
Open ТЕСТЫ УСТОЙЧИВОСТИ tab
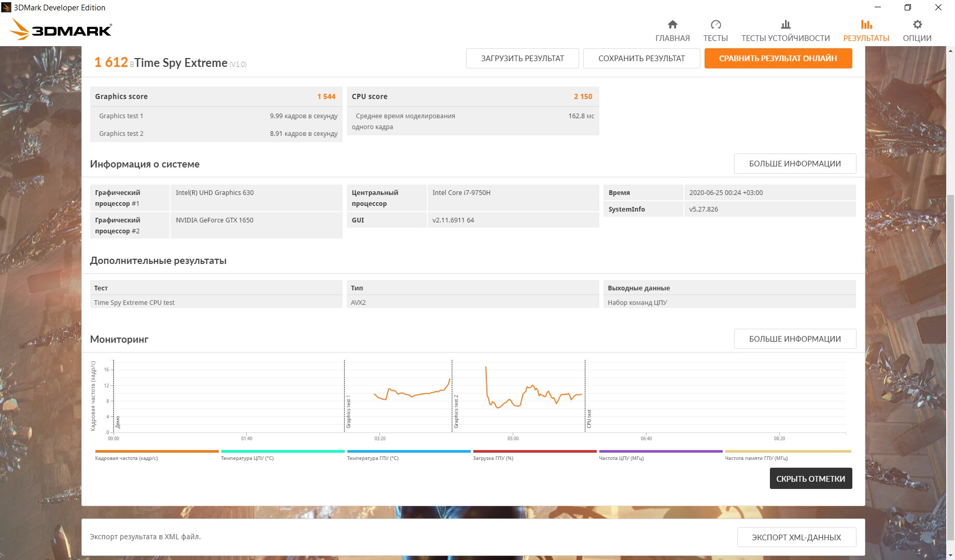[x=785, y=38]
